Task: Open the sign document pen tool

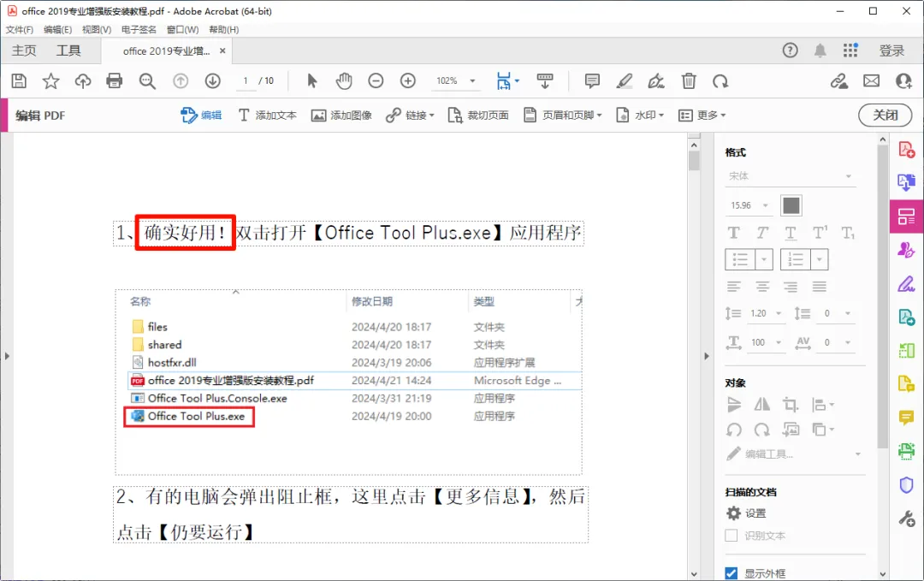Action: click(656, 80)
